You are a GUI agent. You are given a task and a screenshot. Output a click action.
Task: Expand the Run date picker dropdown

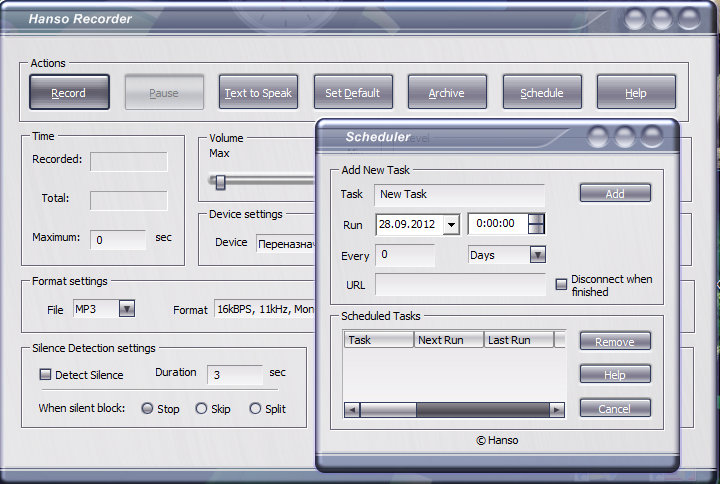pos(451,225)
